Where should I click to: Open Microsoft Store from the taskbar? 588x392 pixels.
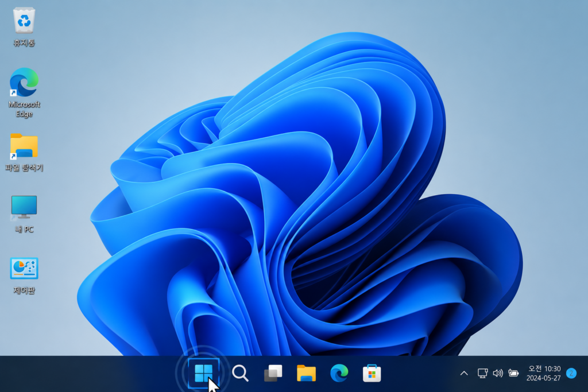[372, 373]
